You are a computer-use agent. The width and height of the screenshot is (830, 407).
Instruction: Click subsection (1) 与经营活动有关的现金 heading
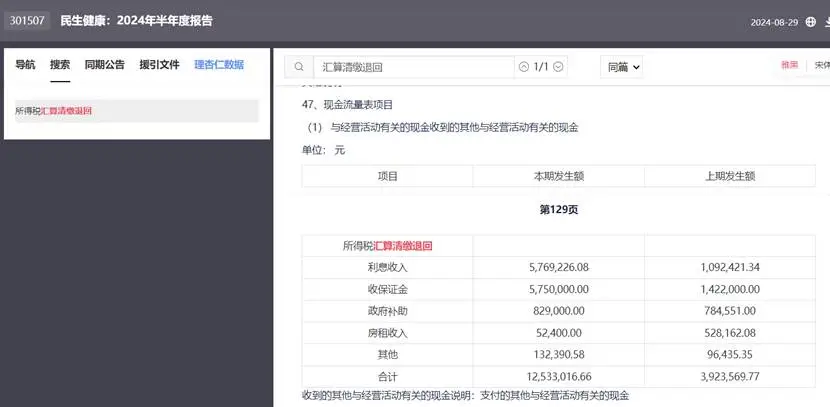pyautogui.click(x=443, y=128)
